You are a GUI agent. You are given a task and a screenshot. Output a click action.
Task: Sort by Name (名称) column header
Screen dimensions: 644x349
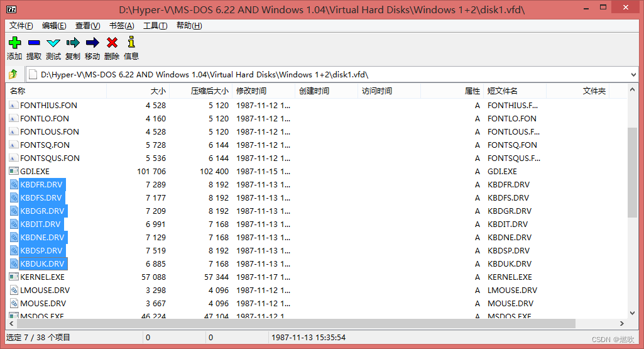click(57, 91)
